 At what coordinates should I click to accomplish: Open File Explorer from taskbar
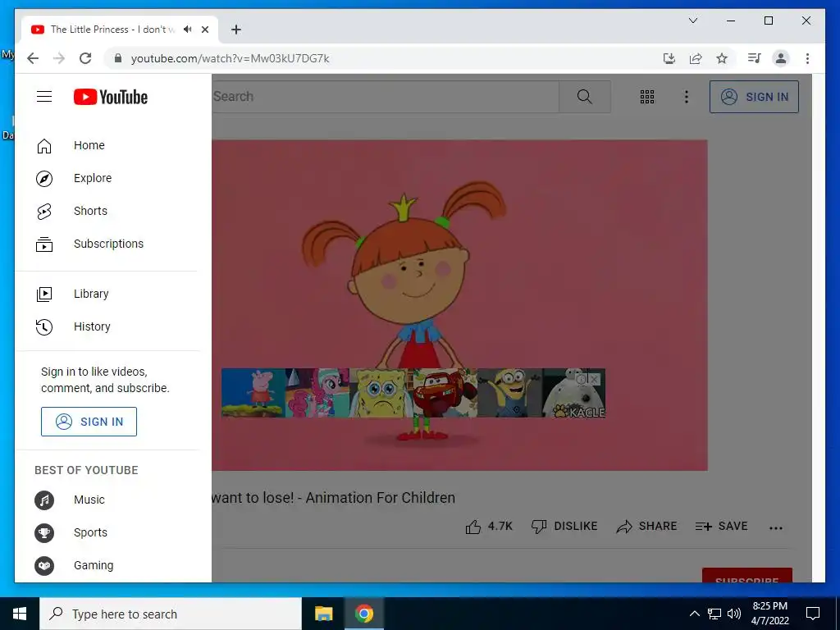tap(323, 614)
